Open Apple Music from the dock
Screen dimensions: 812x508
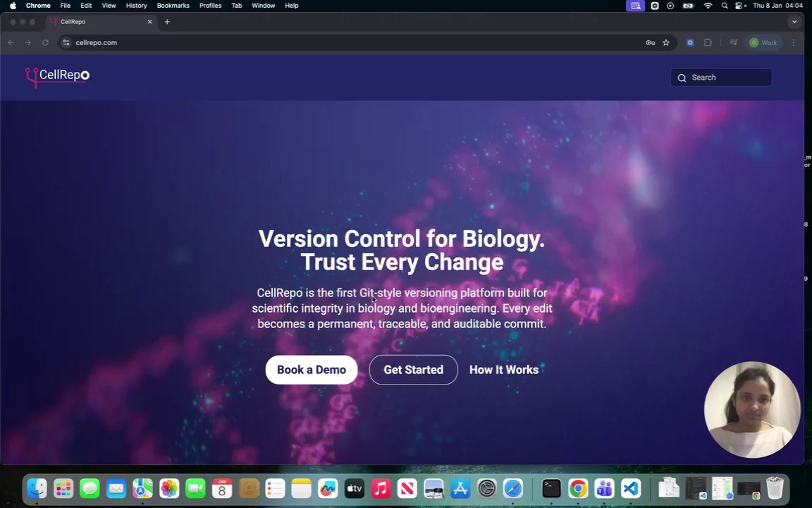point(381,488)
